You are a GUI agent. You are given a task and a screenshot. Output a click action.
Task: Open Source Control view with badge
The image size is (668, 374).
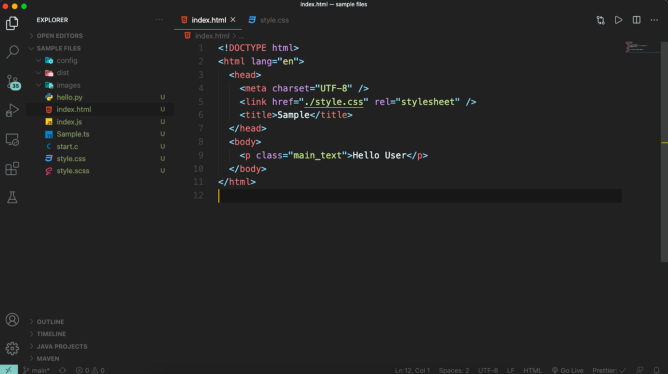[12, 82]
